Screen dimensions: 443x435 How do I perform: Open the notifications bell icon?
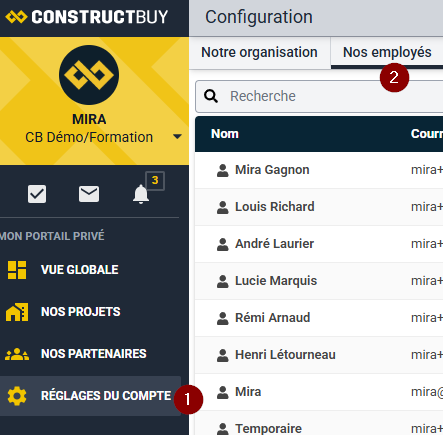141,194
